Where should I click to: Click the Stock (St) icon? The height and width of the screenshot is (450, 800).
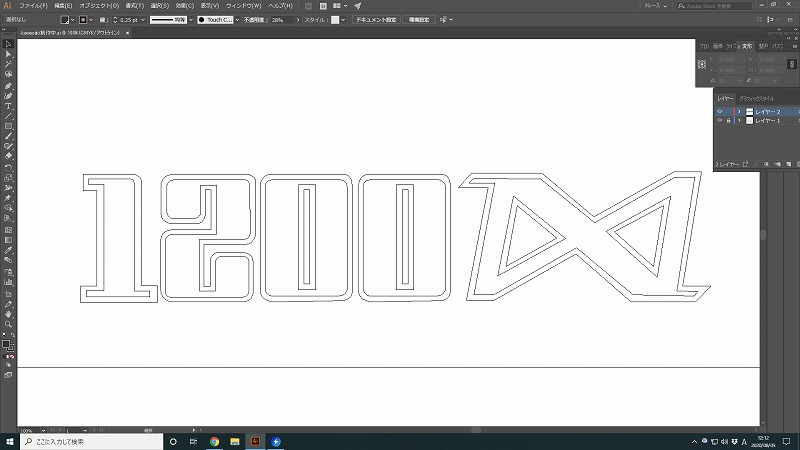(x=323, y=6)
